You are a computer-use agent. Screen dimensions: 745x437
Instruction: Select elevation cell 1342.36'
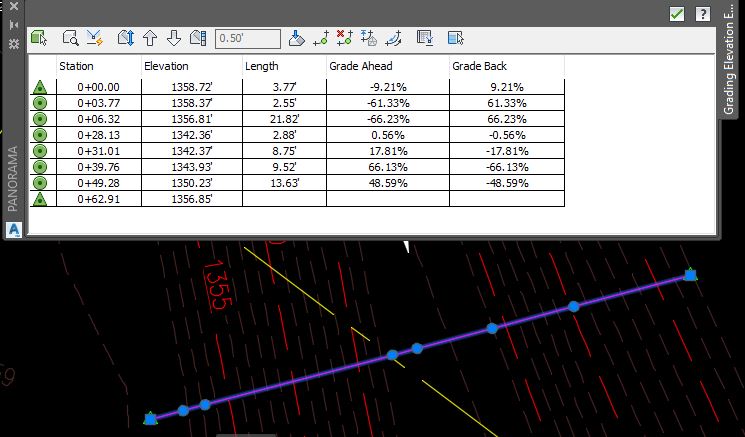(192, 135)
